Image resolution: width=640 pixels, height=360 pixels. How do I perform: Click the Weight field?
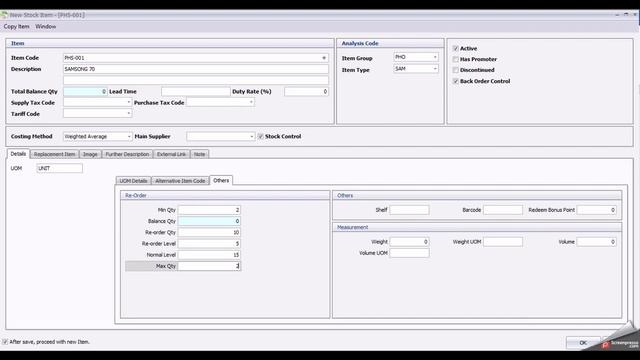click(x=409, y=242)
